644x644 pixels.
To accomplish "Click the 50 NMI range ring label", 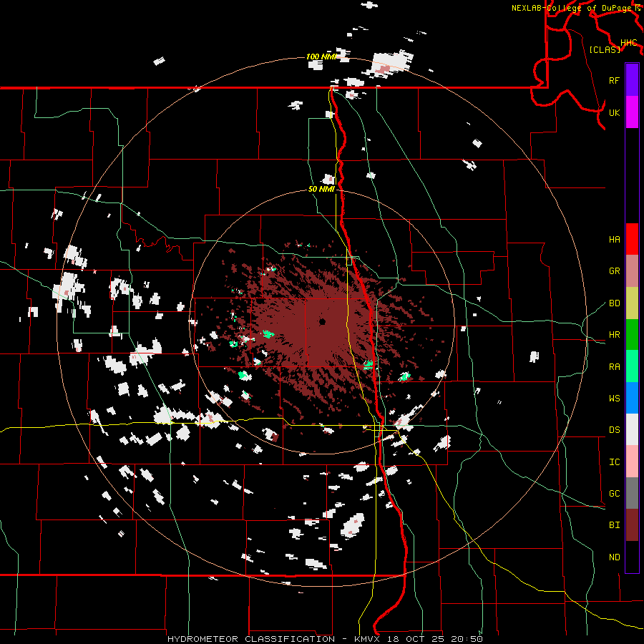I will (321, 190).
